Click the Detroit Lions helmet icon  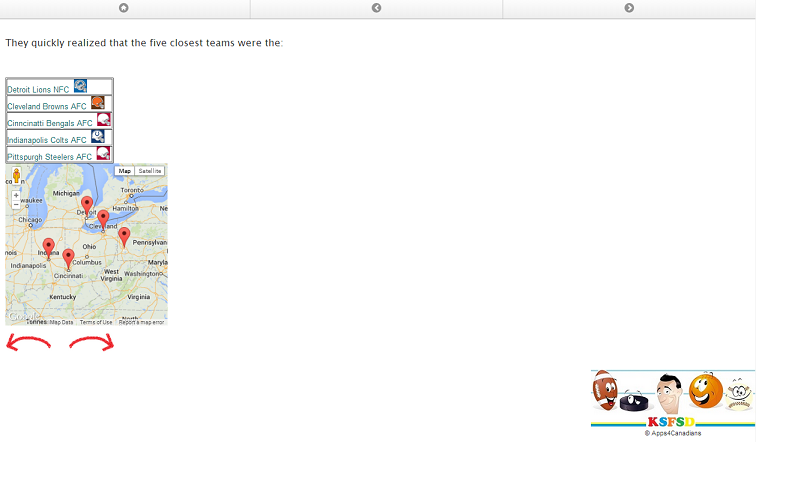(x=80, y=86)
